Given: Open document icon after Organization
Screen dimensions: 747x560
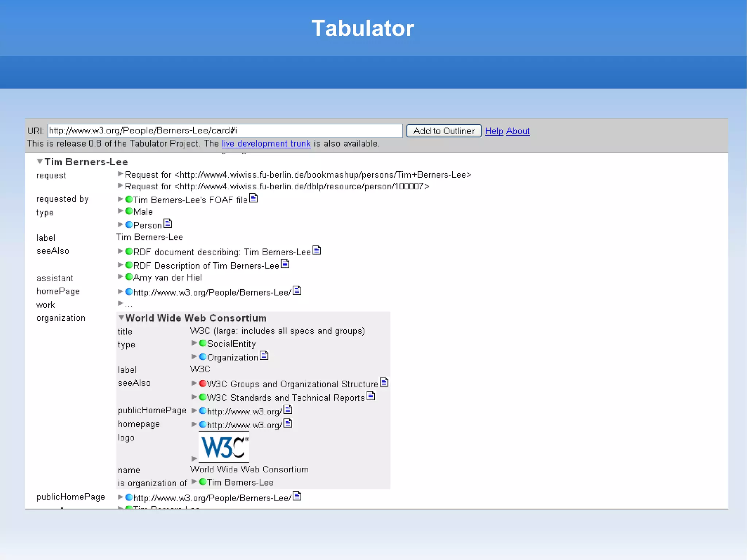Looking at the screenshot, I should (264, 355).
